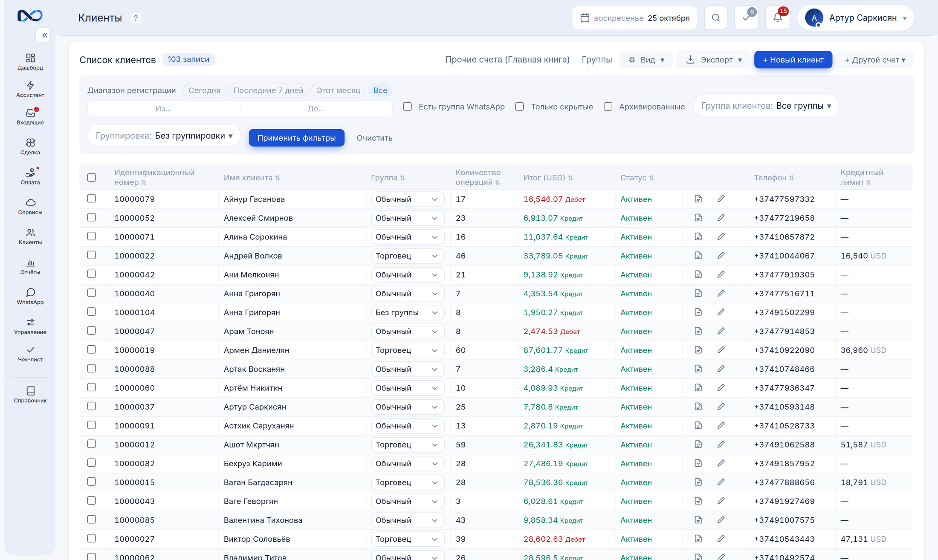The width and height of the screenshot is (938, 560).
Task: Open Прочие счета (Главная книга) link
Action: point(507,60)
